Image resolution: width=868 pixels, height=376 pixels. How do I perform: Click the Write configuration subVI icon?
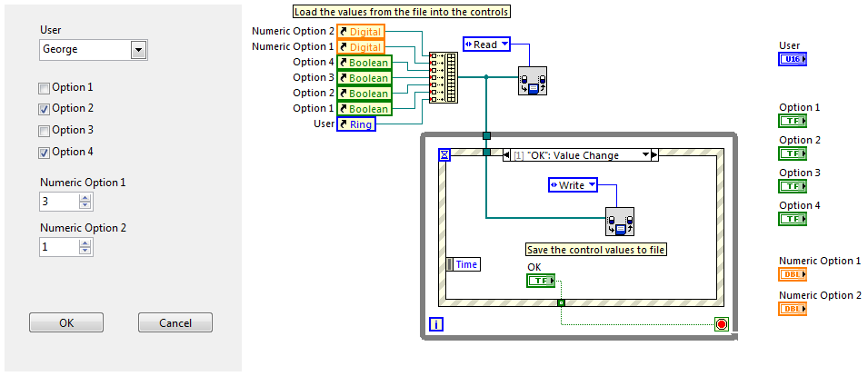(x=620, y=221)
